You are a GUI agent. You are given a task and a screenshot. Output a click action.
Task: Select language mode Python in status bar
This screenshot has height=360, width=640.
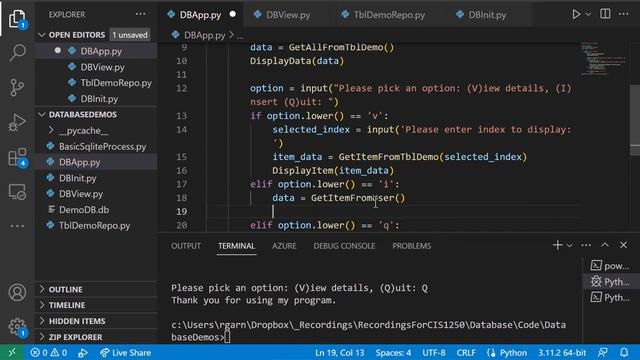pyautogui.click(x=507, y=353)
